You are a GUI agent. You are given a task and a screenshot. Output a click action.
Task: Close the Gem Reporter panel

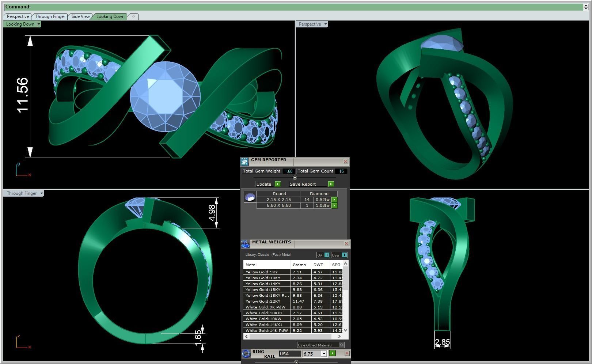[345, 162]
